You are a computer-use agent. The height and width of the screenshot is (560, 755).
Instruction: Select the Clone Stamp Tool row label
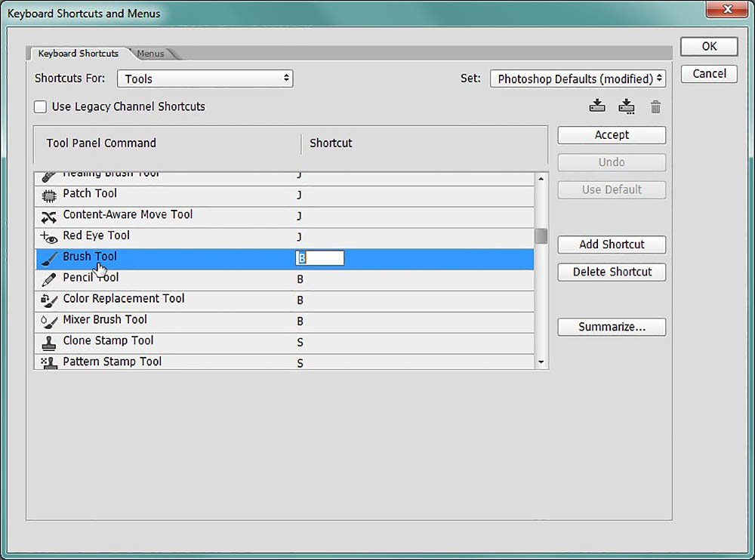[108, 340]
